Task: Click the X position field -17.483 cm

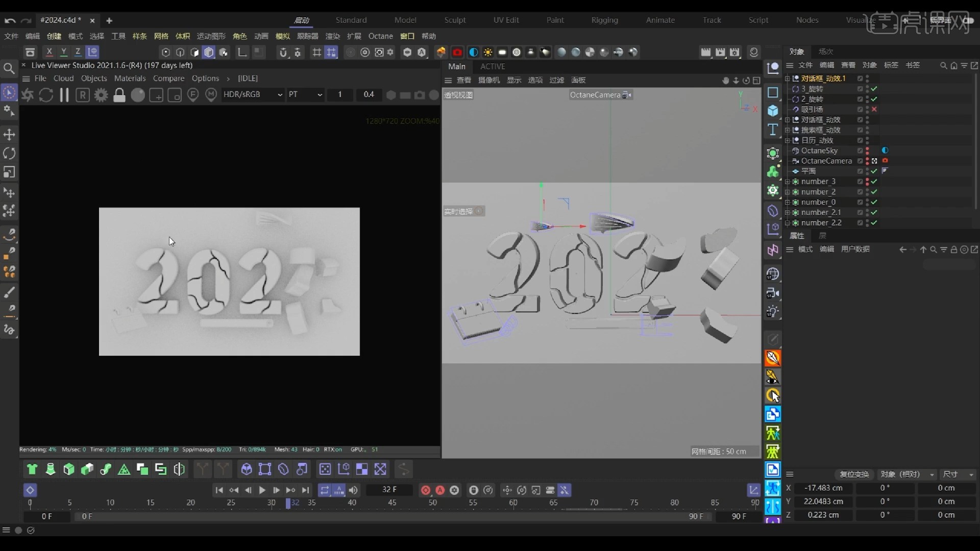Action: [x=823, y=488]
